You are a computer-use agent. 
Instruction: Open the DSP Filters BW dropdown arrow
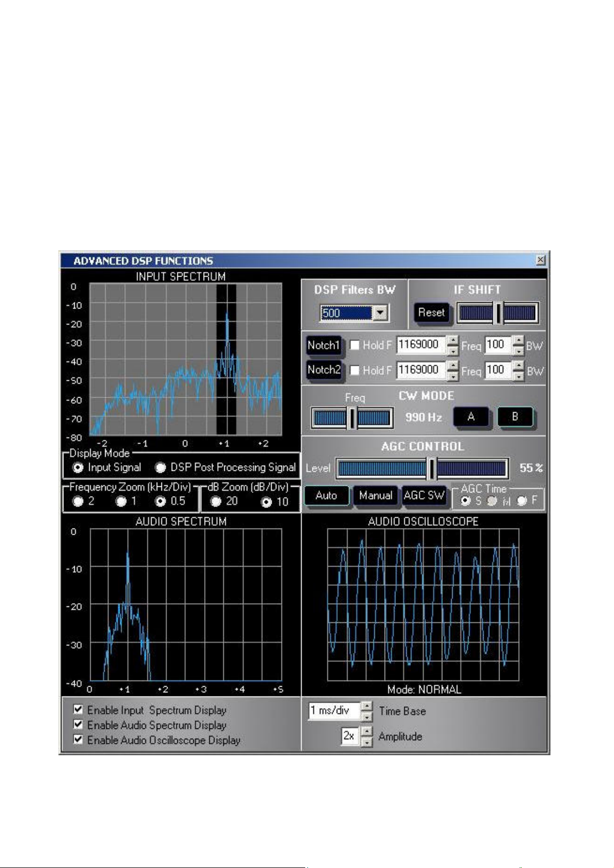[x=380, y=313]
